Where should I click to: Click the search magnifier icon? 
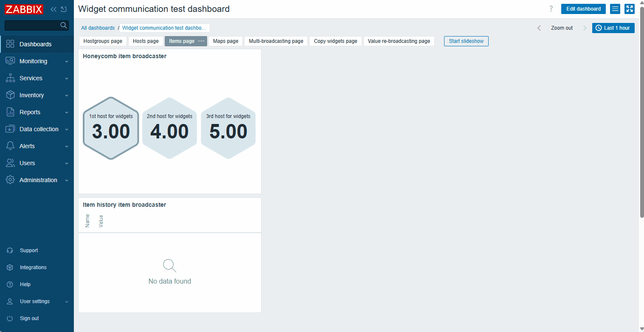[x=64, y=25]
